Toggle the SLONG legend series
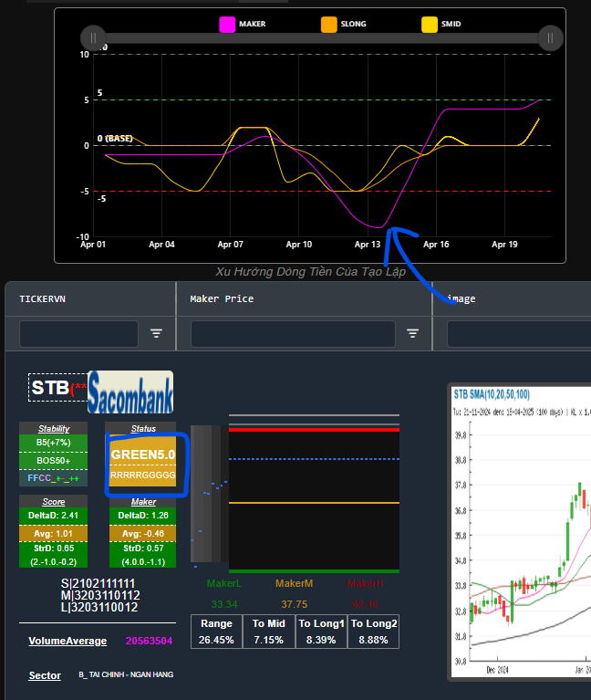Viewport: 591px width, 700px height. click(343, 24)
